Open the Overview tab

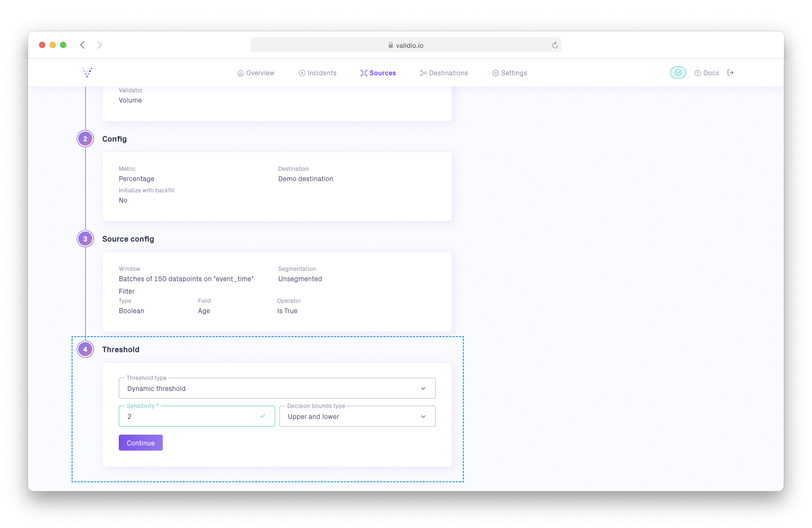[x=256, y=73]
